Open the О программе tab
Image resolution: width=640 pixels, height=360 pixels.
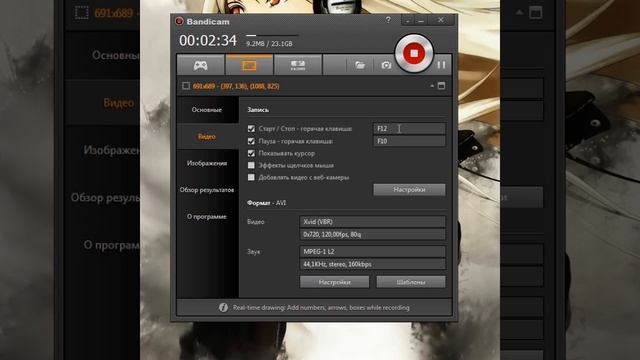pos(207,217)
